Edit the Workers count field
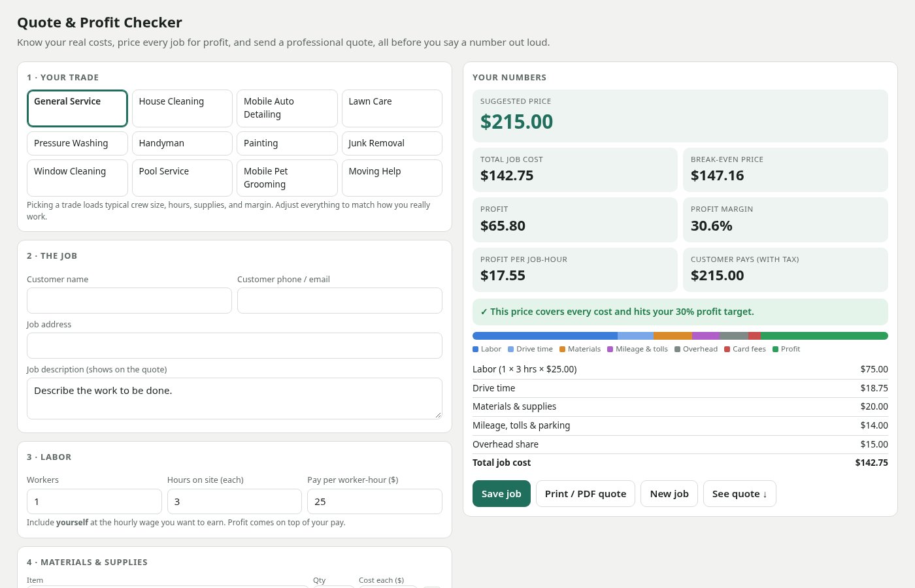This screenshot has height=588, width=915. click(x=94, y=502)
